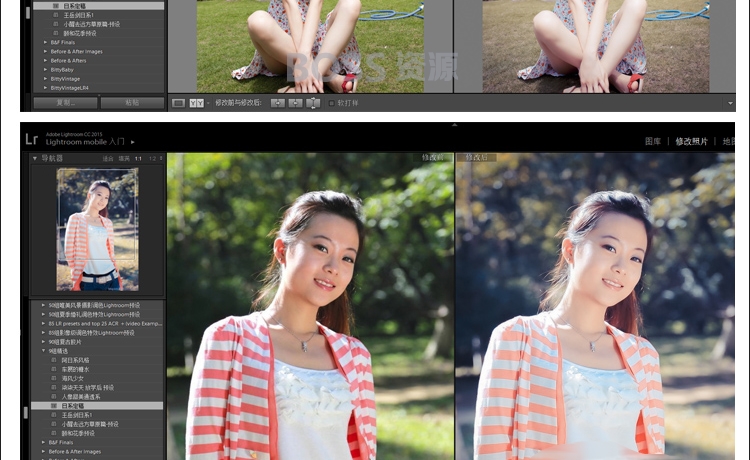The height and width of the screenshot is (460, 750).
Task: Expand 85组影楼后期调色特效Lightroom预设 folder
Action: point(44,333)
